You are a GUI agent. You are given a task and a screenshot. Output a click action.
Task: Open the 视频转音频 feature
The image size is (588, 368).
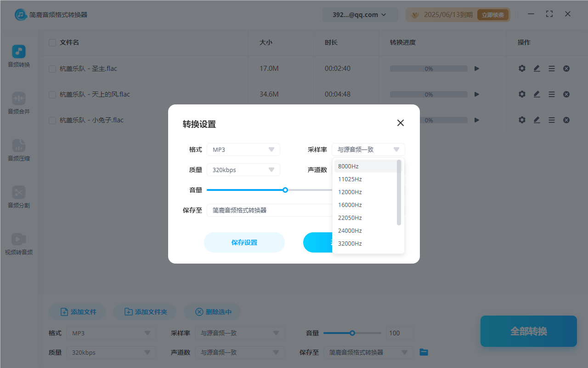(x=18, y=245)
